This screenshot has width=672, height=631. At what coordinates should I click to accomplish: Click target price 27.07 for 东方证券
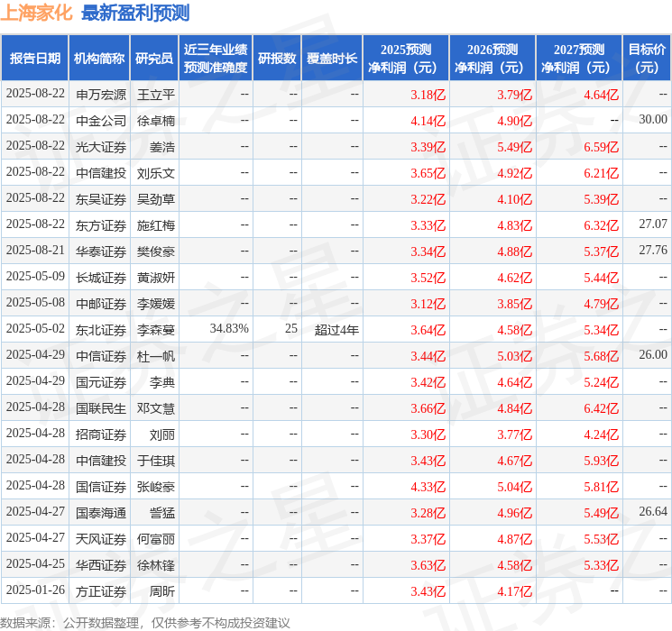coord(653,224)
